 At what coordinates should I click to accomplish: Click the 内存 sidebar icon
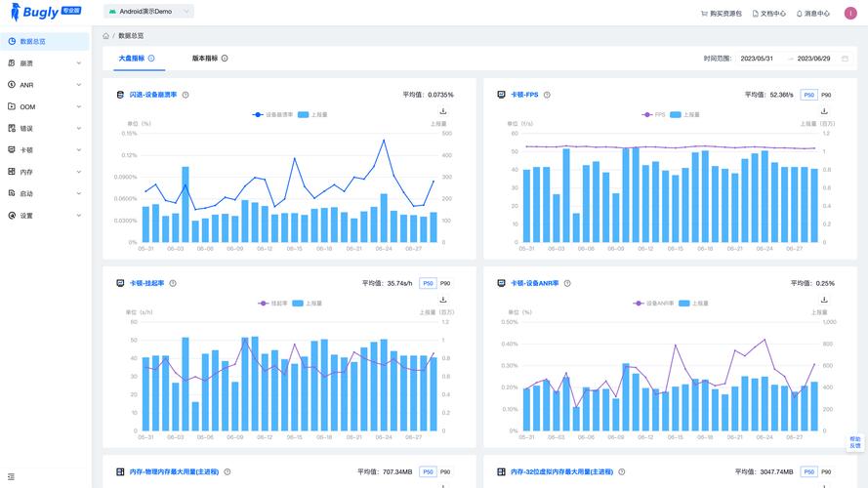coord(12,172)
